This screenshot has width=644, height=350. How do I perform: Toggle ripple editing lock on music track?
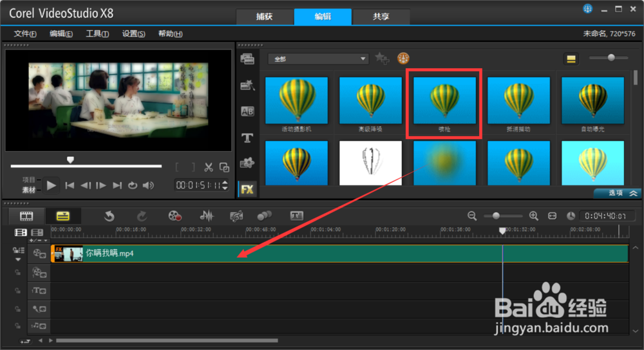tap(17, 326)
